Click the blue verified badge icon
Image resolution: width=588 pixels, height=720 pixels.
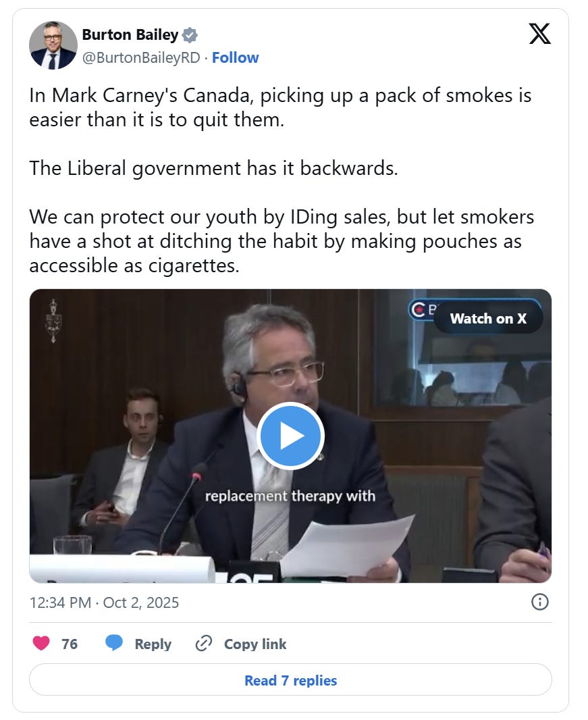pos(190,35)
